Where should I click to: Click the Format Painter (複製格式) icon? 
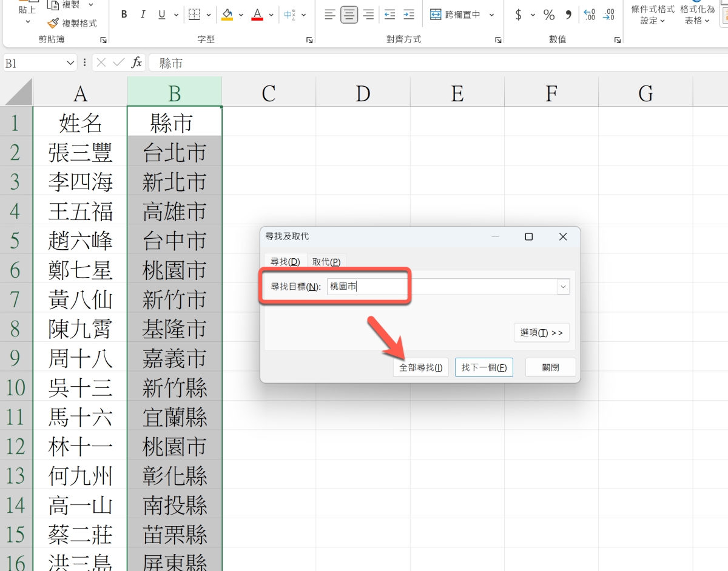(53, 23)
